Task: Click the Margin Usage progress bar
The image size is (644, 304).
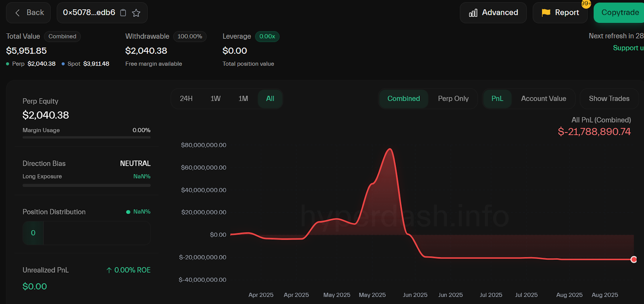Action: (87, 138)
